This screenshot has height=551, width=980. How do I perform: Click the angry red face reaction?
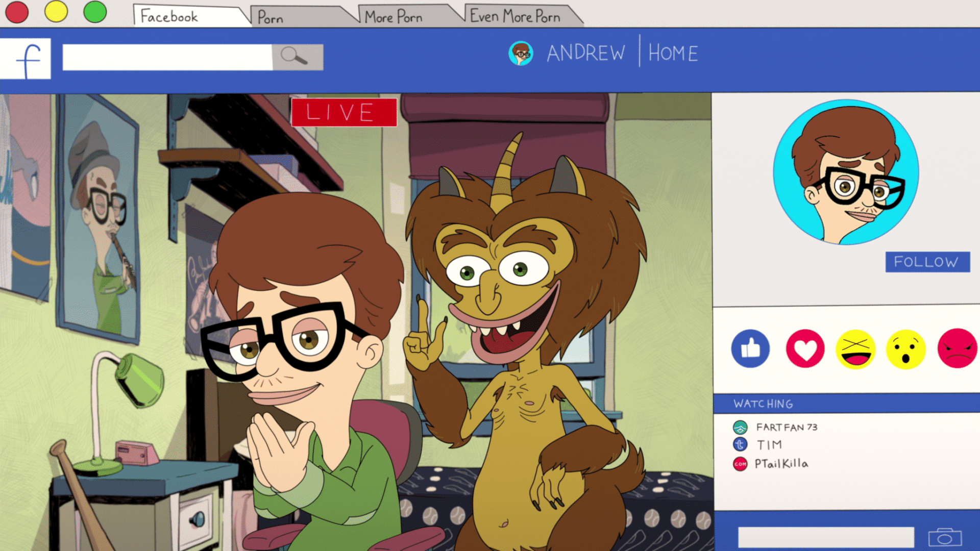pyautogui.click(x=957, y=348)
